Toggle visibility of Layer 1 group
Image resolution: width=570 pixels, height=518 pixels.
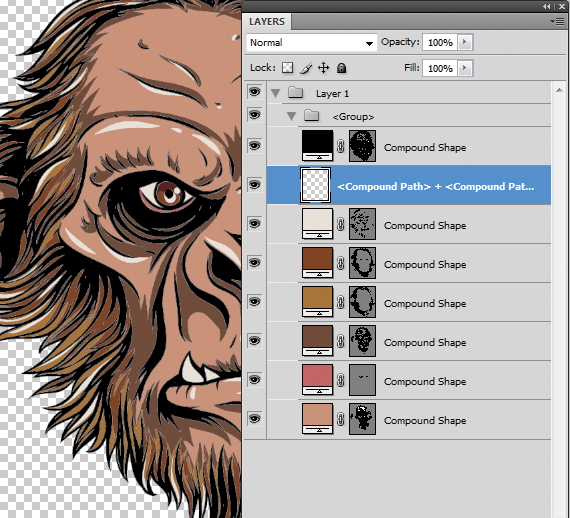point(254,92)
